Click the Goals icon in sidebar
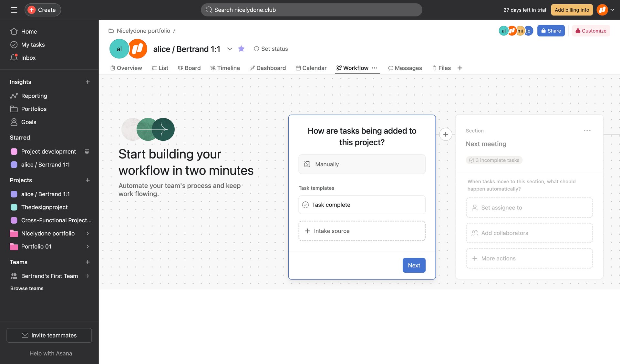Screen dimensions: 620x364 [x=14, y=122]
